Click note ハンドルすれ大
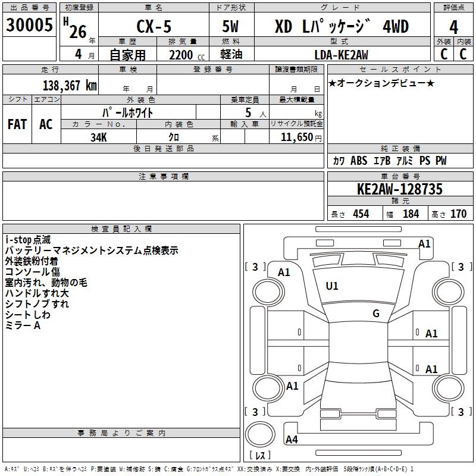 coord(37,293)
